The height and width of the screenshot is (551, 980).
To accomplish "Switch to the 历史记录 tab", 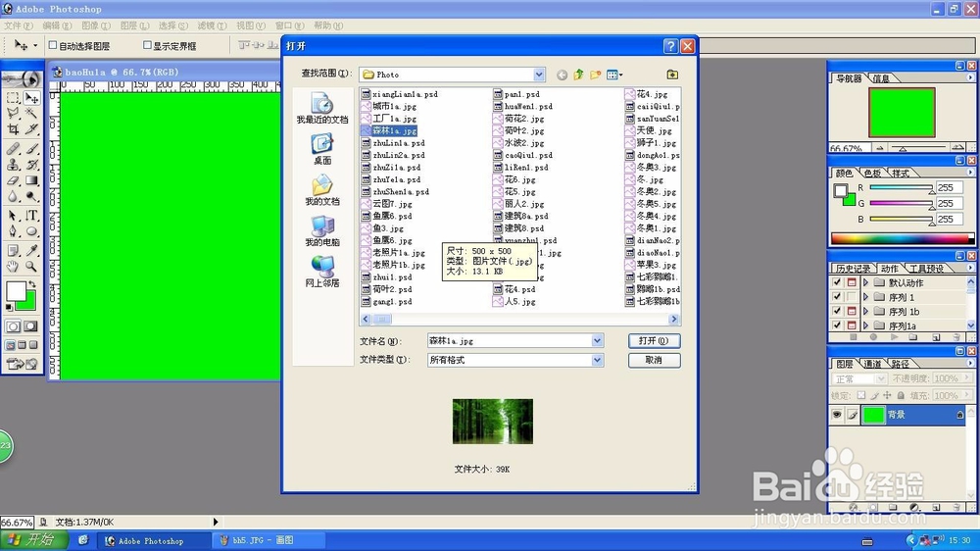I will click(x=854, y=269).
